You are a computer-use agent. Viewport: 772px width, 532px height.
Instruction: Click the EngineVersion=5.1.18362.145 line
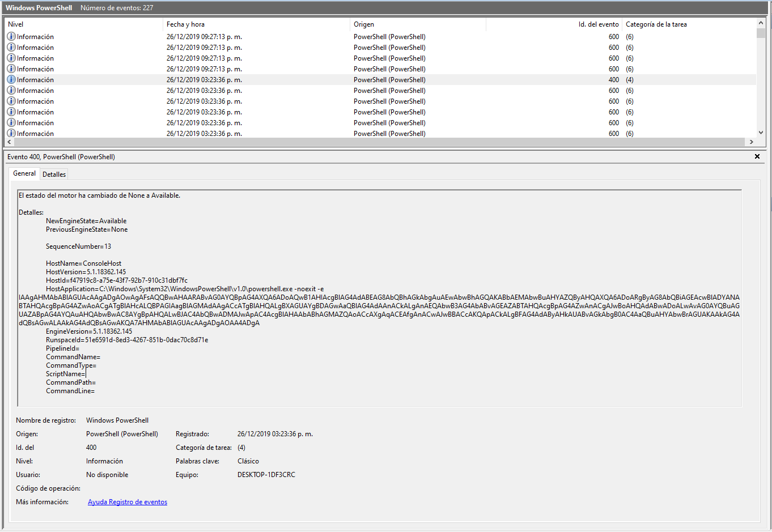tap(89, 331)
